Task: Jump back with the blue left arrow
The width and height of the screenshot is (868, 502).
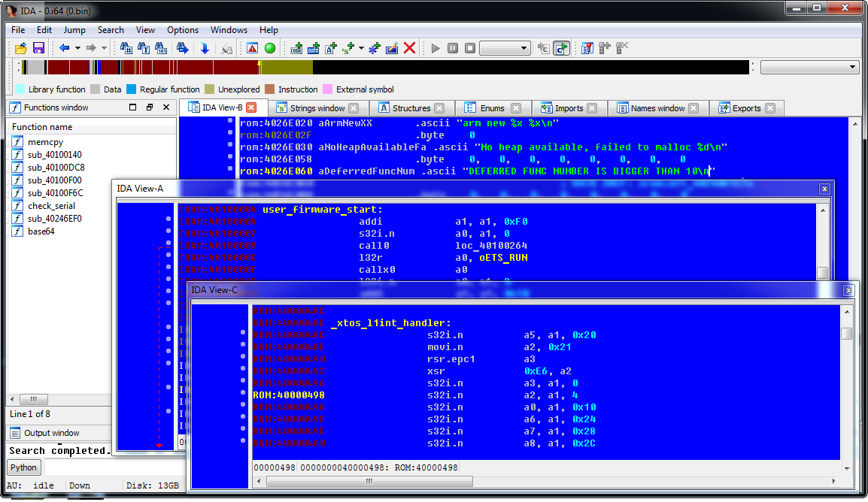Action: [x=65, y=48]
